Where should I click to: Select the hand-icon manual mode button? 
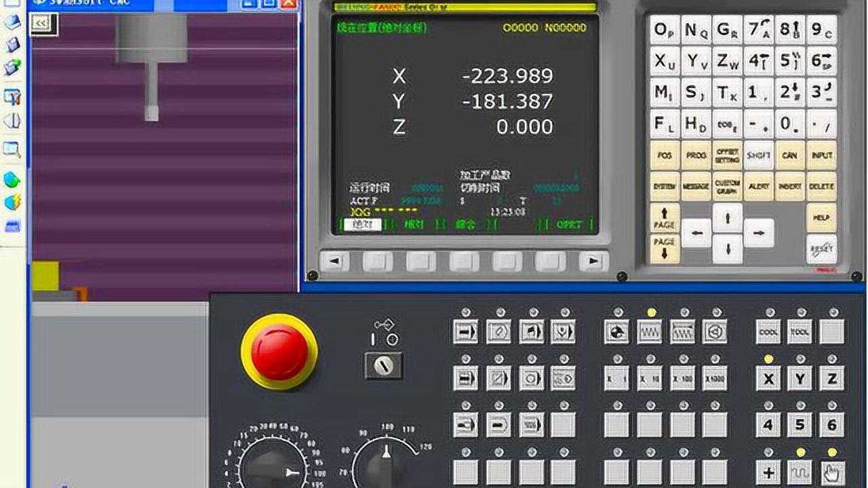coord(832,472)
